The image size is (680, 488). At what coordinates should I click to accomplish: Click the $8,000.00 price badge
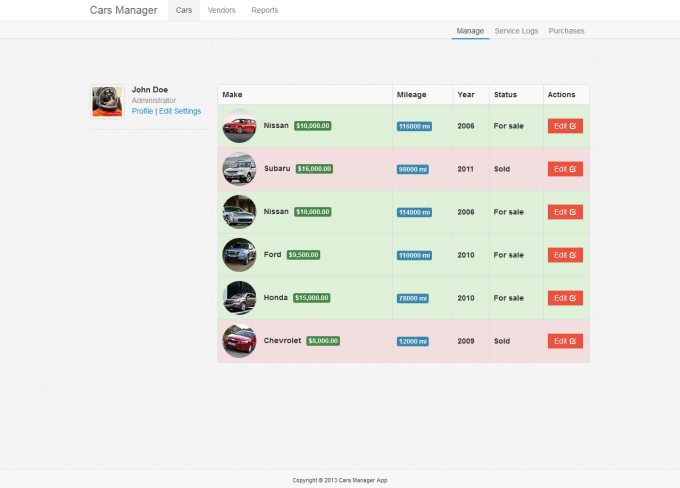point(323,341)
